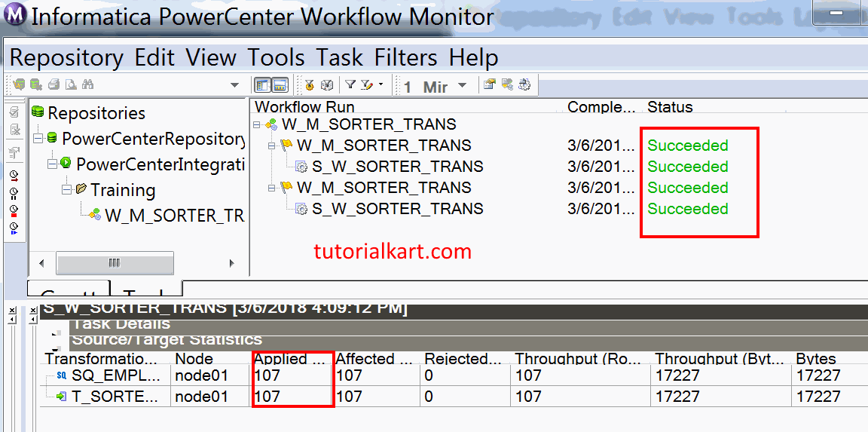Click the greyed sort icon in the side toolbar
Screen dimensions: 868x432
coord(15,152)
